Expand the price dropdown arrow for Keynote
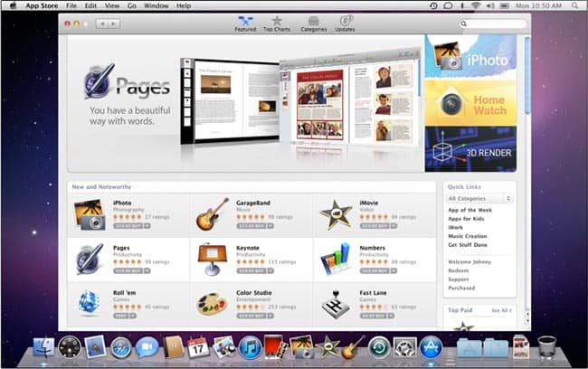 pyautogui.click(x=270, y=270)
